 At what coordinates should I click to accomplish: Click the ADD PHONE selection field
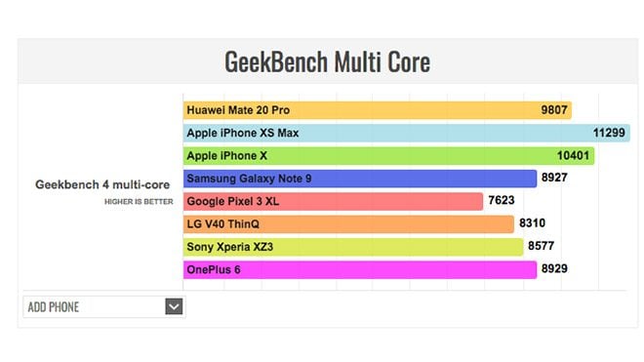[x=104, y=306]
